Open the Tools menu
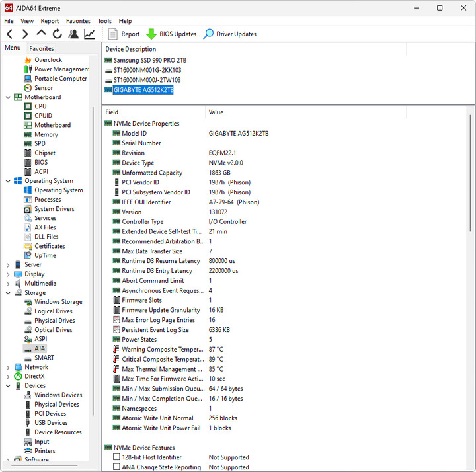The image size is (476, 472). (104, 21)
